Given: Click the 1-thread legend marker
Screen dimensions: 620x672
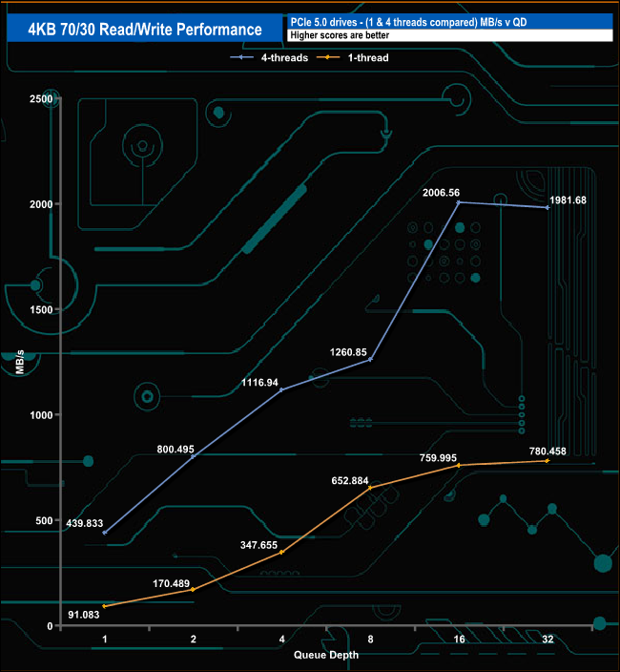Looking at the screenshot, I should [328, 57].
